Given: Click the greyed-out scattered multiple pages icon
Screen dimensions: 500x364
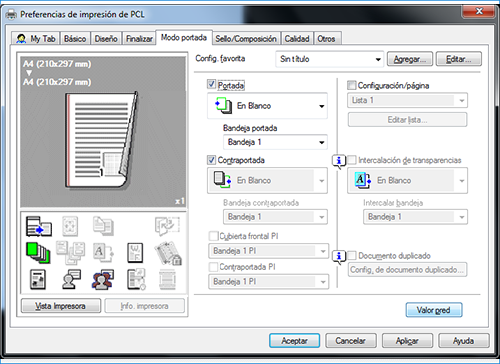Looking at the screenshot, I should 70,253.
